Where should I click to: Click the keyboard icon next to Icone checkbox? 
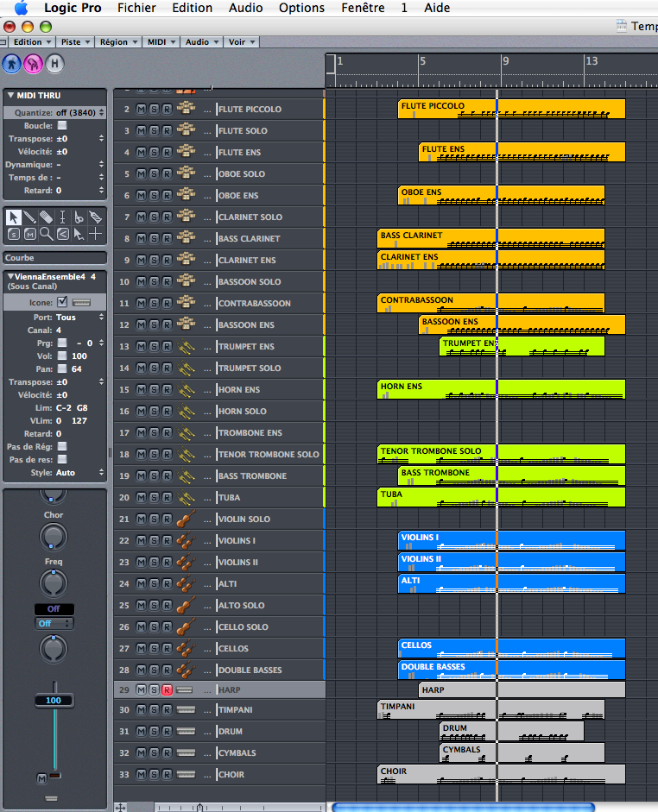[x=81, y=302]
